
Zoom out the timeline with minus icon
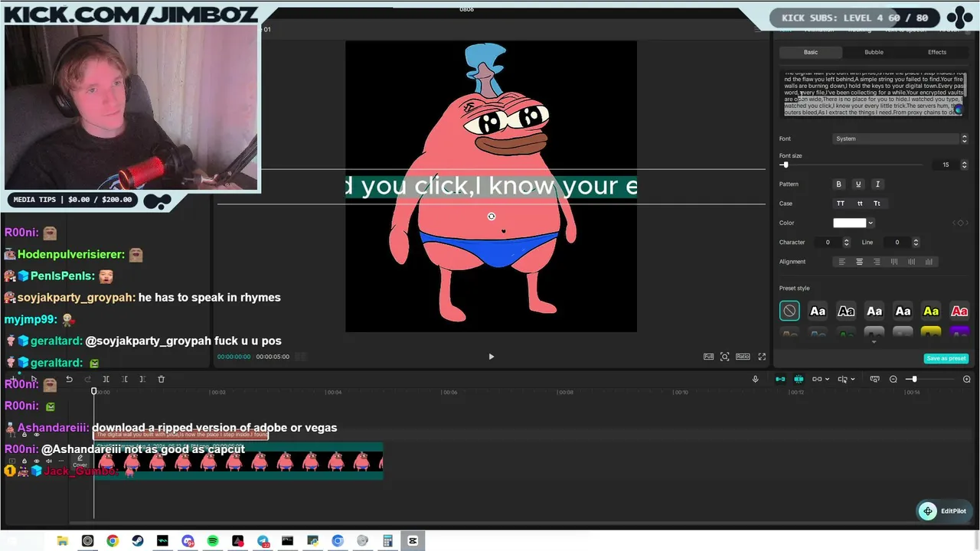pyautogui.click(x=893, y=379)
